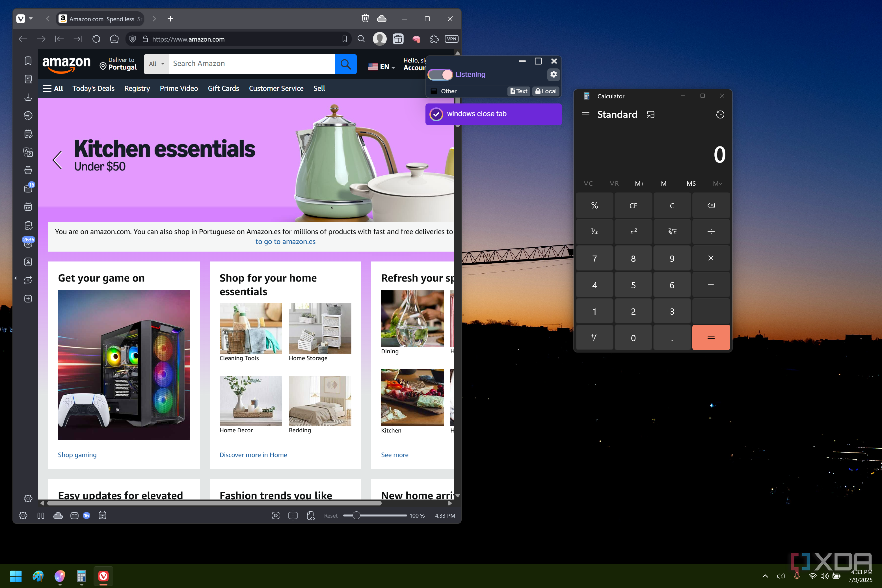
Task: Capture page with status bar camera icon
Action: pyautogui.click(x=276, y=516)
